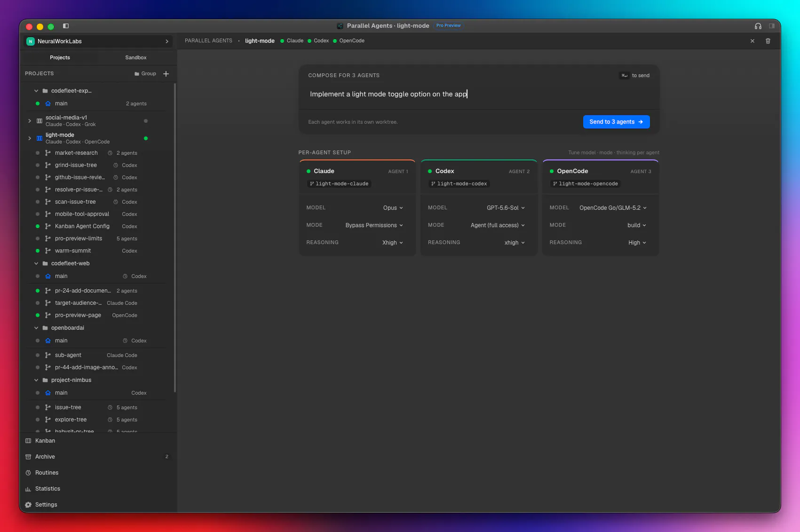Open Claude's REASONING dropdown set to Xhigh

[392, 243]
